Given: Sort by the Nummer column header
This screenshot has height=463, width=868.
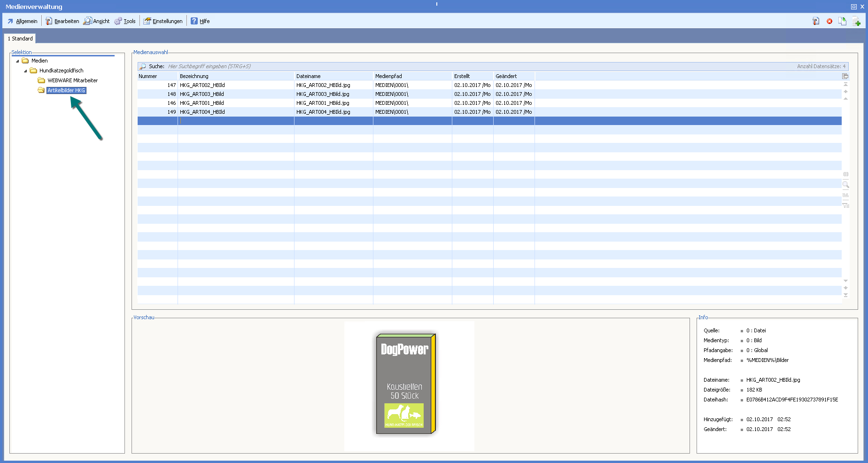Looking at the screenshot, I should 148,76.
